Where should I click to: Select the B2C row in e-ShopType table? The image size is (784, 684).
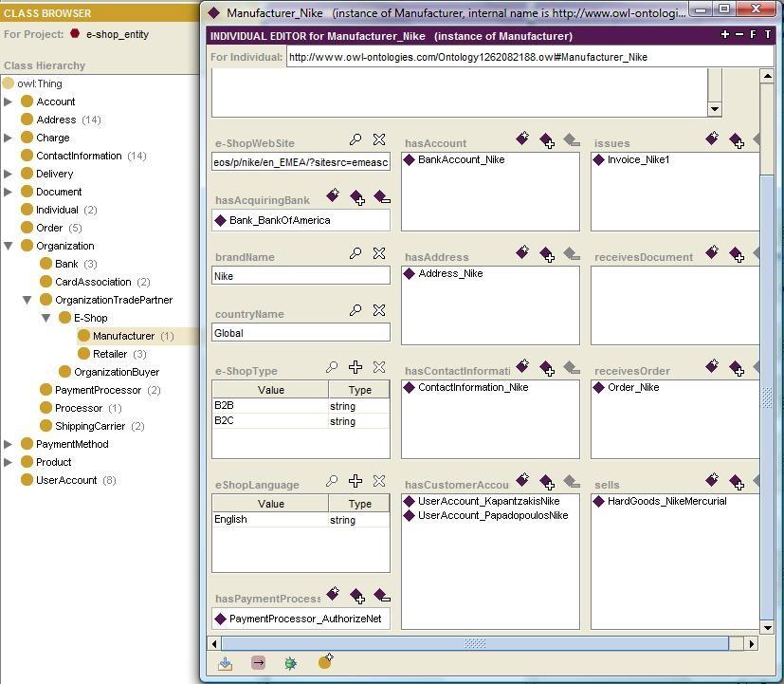point(301,421)
